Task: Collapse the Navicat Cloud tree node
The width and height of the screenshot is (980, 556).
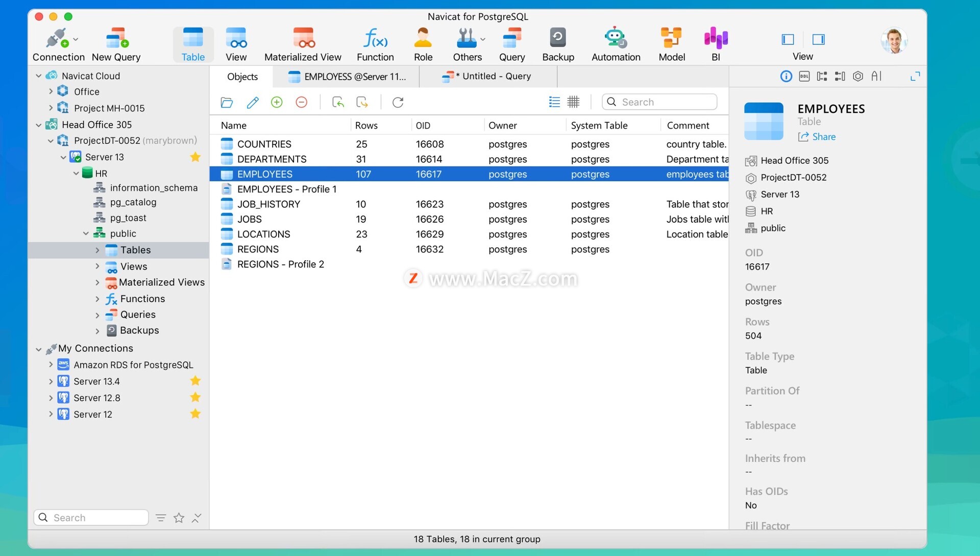Action: [x=39, y=76]
